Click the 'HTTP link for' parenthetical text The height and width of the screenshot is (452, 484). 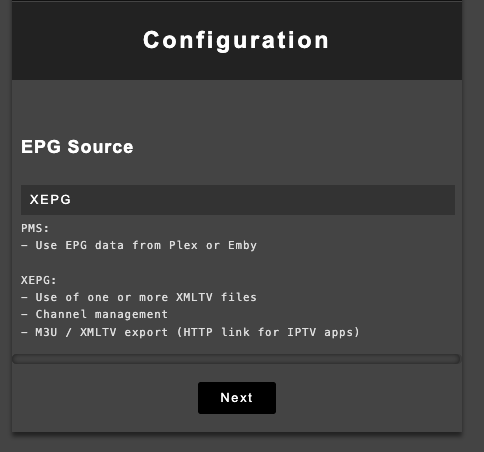point(228,332)
